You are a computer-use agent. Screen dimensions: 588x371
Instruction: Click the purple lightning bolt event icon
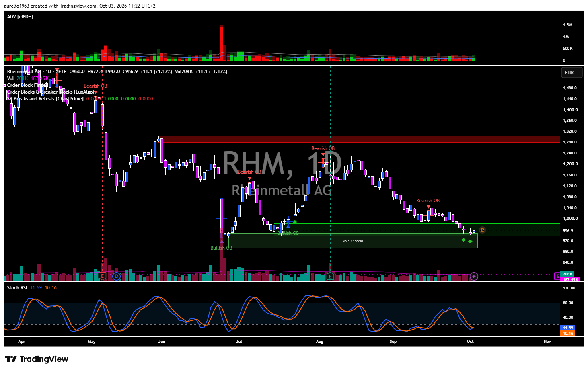[474, 276]
